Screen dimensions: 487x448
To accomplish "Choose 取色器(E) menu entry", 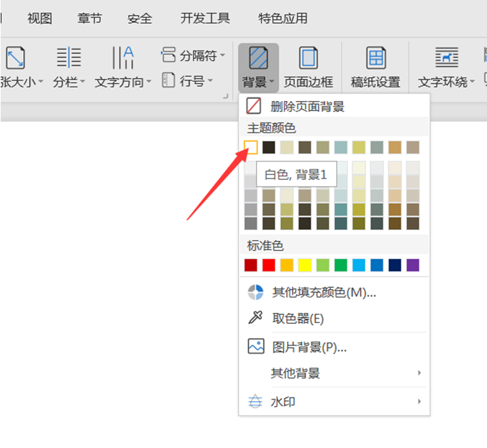I will coord(334,318).
